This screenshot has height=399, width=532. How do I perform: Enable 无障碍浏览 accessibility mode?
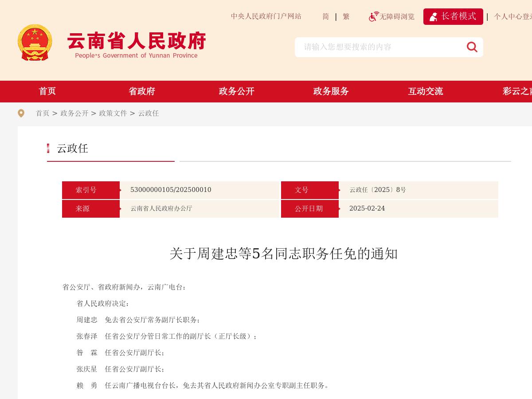point(397,16)
